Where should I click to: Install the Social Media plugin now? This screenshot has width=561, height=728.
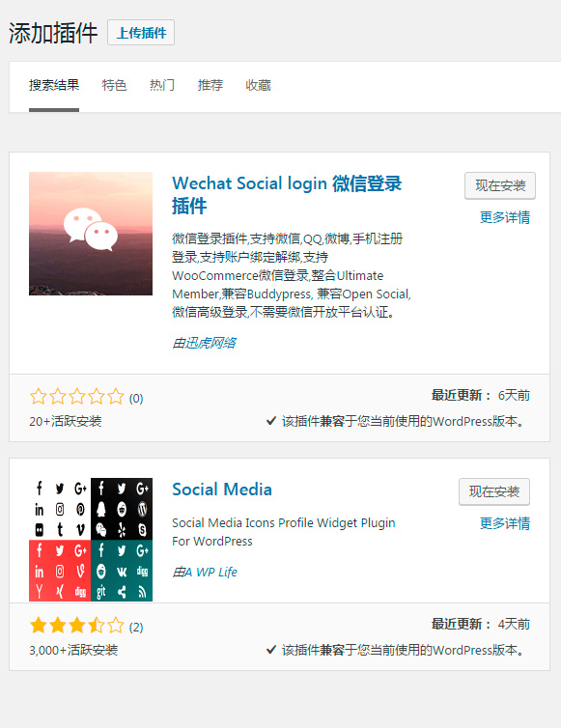coord(494,491)
